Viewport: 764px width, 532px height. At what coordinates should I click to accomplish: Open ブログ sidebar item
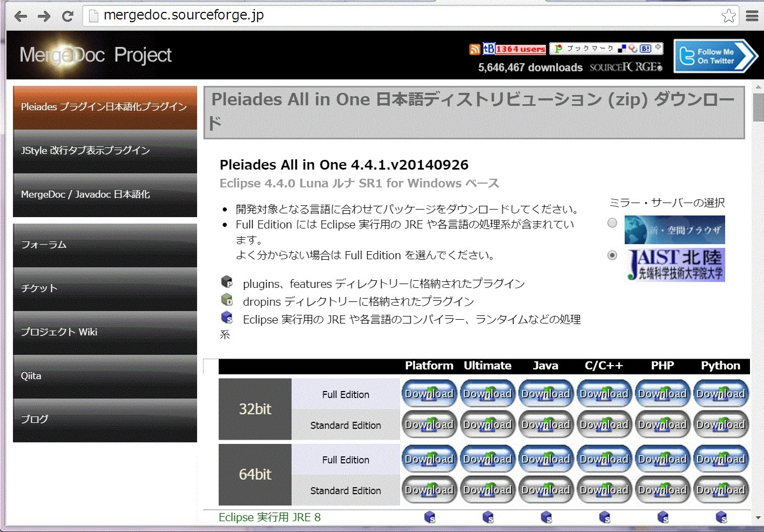coord(105,420)
